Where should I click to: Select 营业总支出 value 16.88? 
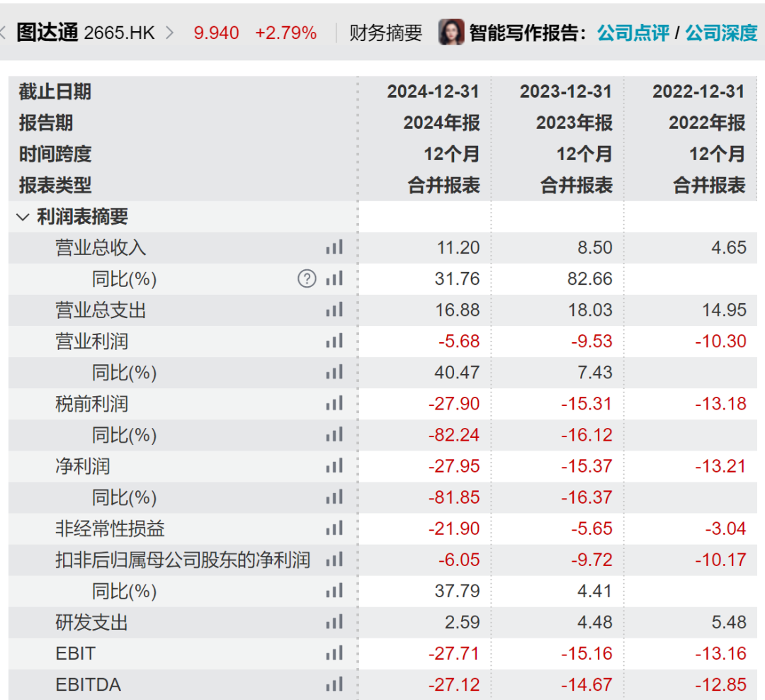[457, 310]
